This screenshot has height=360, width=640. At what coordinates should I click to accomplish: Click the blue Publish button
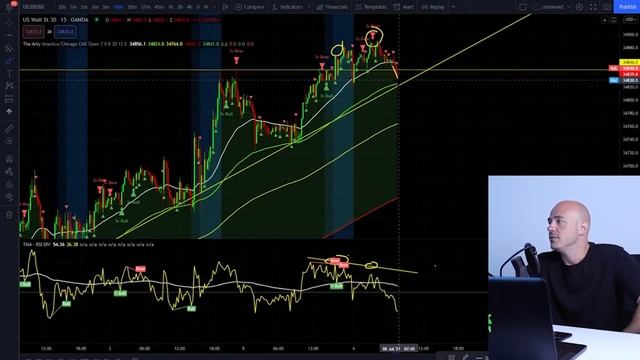(x=627, y=7)
